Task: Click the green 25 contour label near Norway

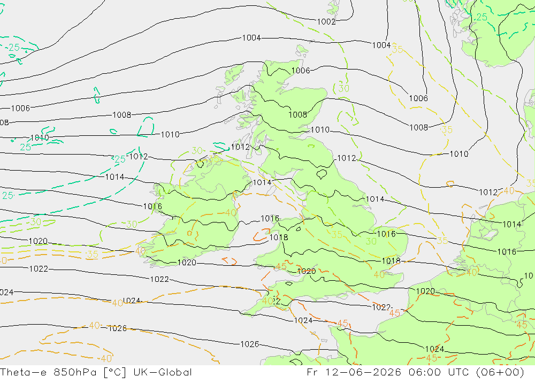Action: [x=482, y=17]
